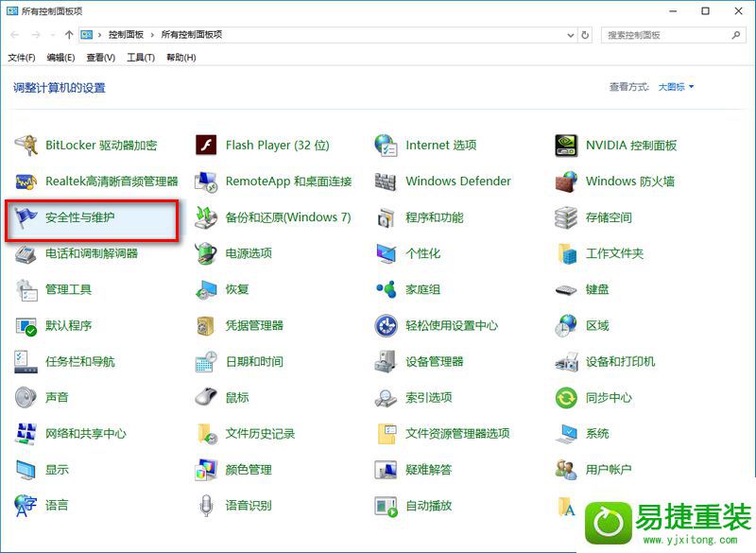Image resolution: width=756 pixels, height=553 pixels.
Task: Open the 系统 computer icon
Action: [566, 434]
